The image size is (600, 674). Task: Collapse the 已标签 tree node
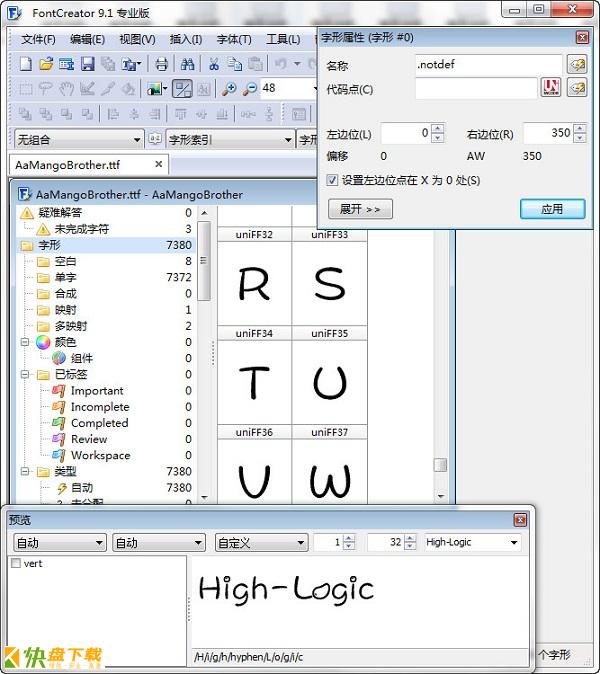(25, 374)
